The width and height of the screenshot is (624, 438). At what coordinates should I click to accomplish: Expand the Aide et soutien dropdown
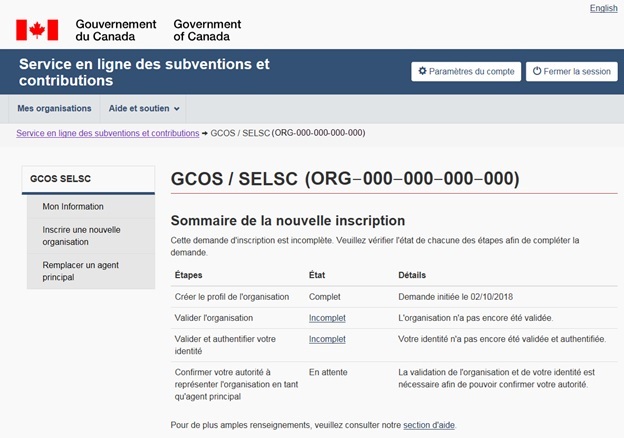[144, 108]
